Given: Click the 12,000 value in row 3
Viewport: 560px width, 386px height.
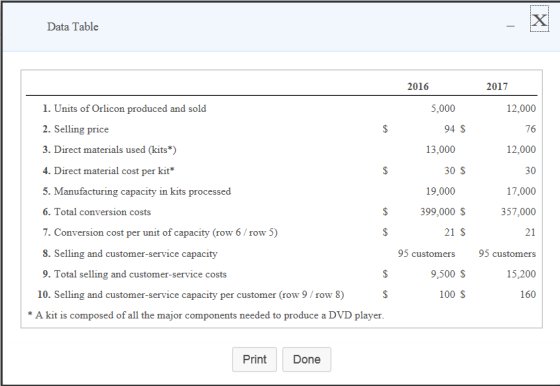Looking at the screenshot, I should [x=521, y=150].
